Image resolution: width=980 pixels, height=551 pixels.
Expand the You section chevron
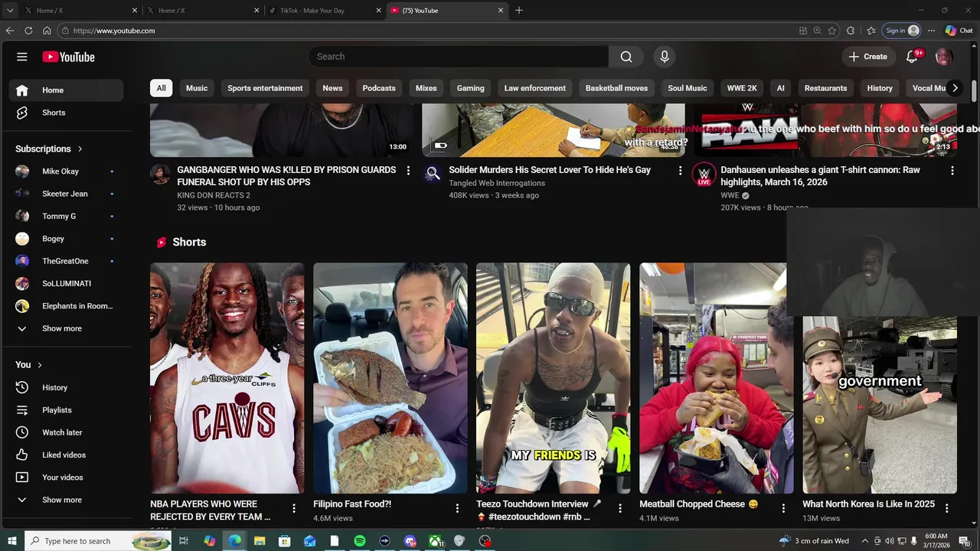point(40,365)
